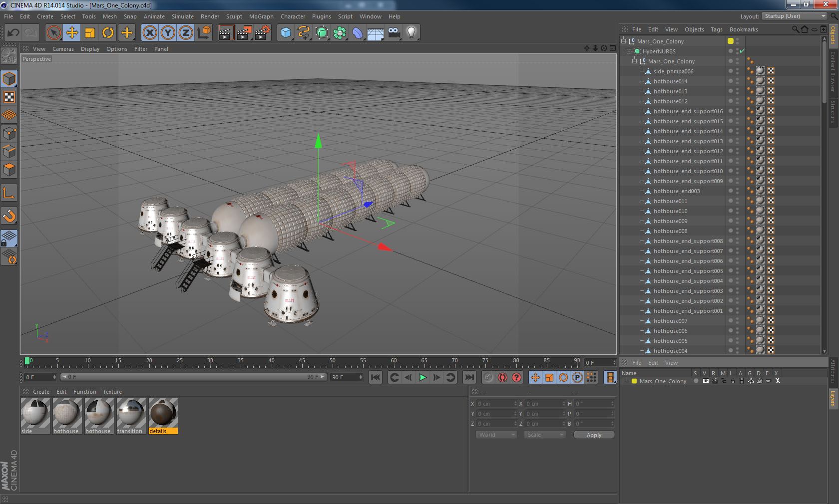Add a HyperNURBS generator object
Screen dimensions: 839x504
coord(322,33)
